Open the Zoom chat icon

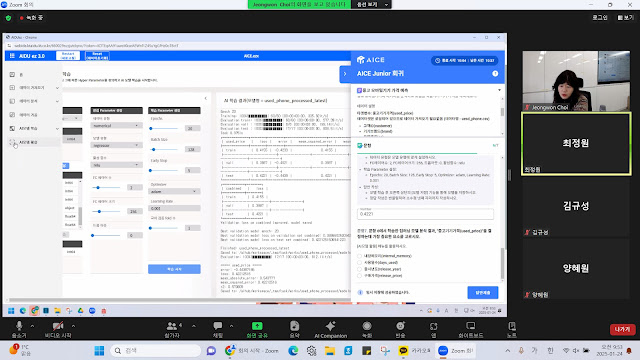click(218, 326)
